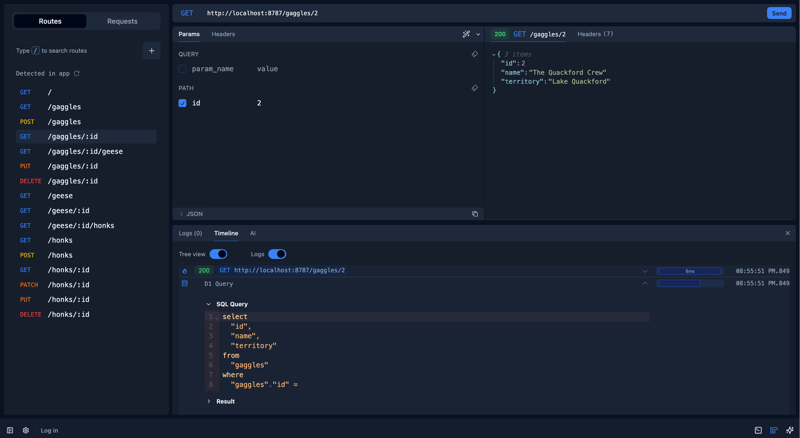Turn off the Logs switch
This screenshot has width=800, height=438.
(x=277, y=254)
